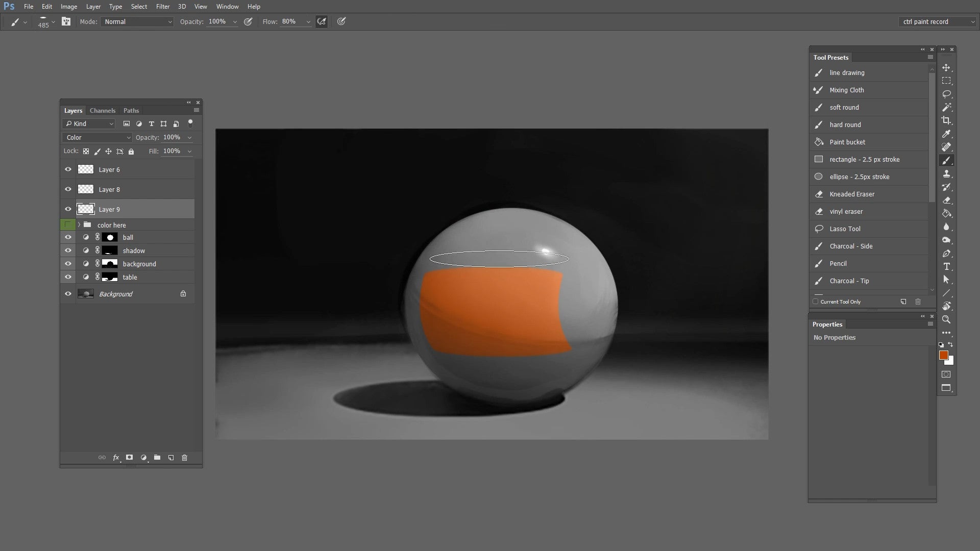Activate the Zoom tool
Screen dimensions: 980x551
point(947,319)
